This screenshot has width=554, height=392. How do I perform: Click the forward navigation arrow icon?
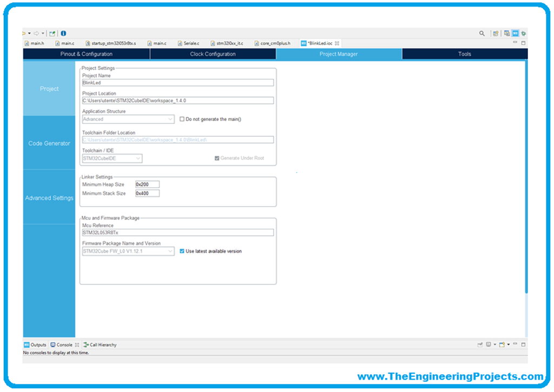[x=36, y=33]
